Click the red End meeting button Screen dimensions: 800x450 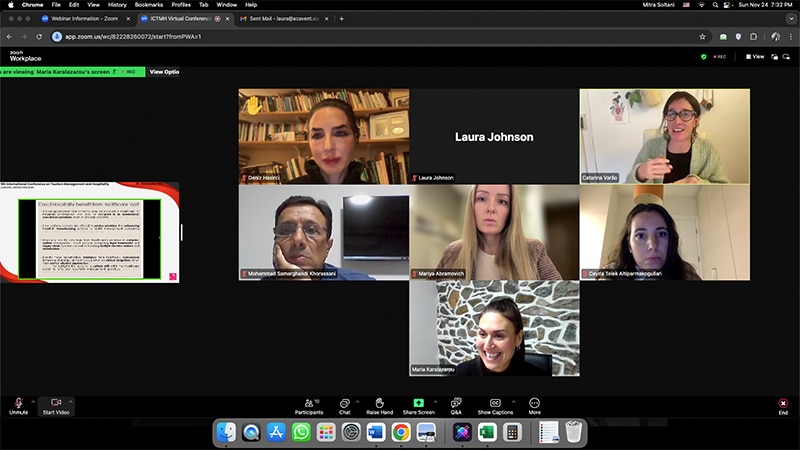[x=783, y=403]
